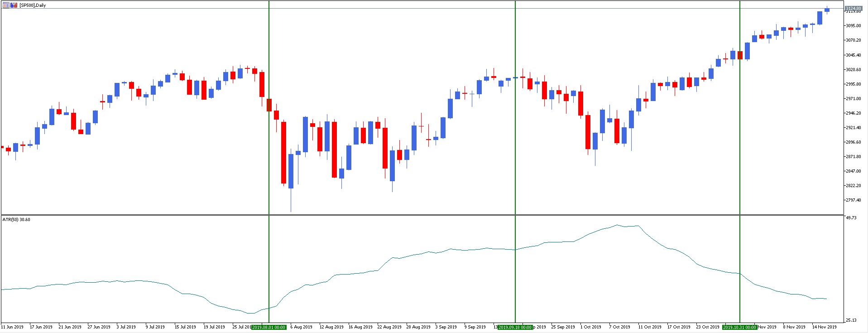Open the Depth of Market table icon
This screenshot has width=868, height=333.
(x=5, y=5)
